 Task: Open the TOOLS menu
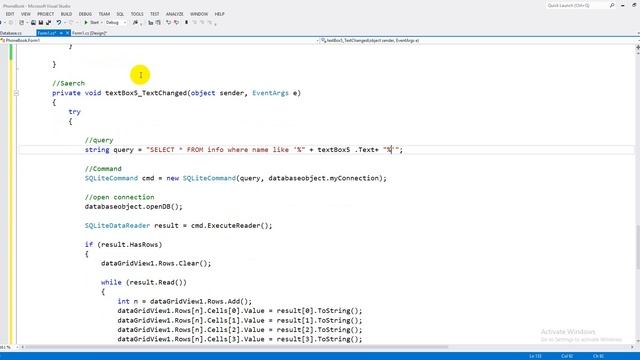(137, 14)
